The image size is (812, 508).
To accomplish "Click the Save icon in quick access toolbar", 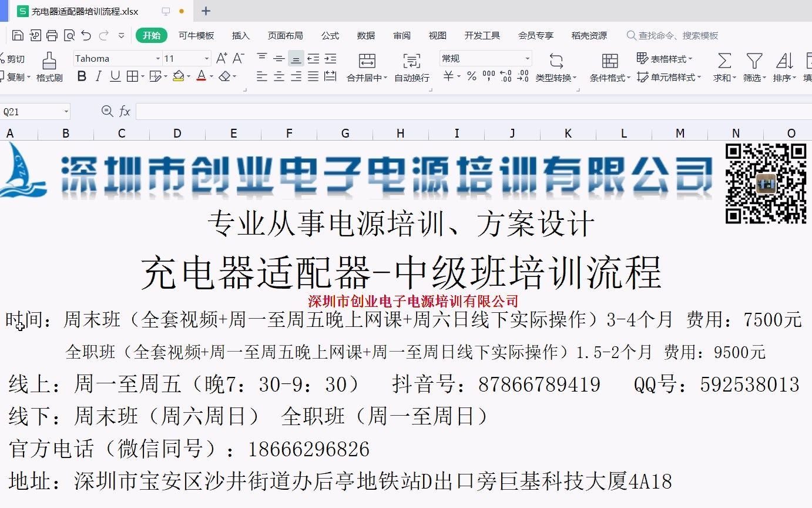I will (x=18, y=35).
